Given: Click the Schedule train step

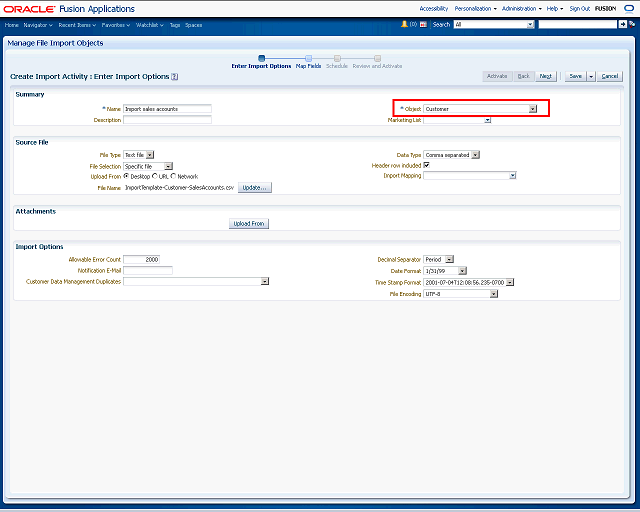Looking at the screenshot, I should pos(337,62).
